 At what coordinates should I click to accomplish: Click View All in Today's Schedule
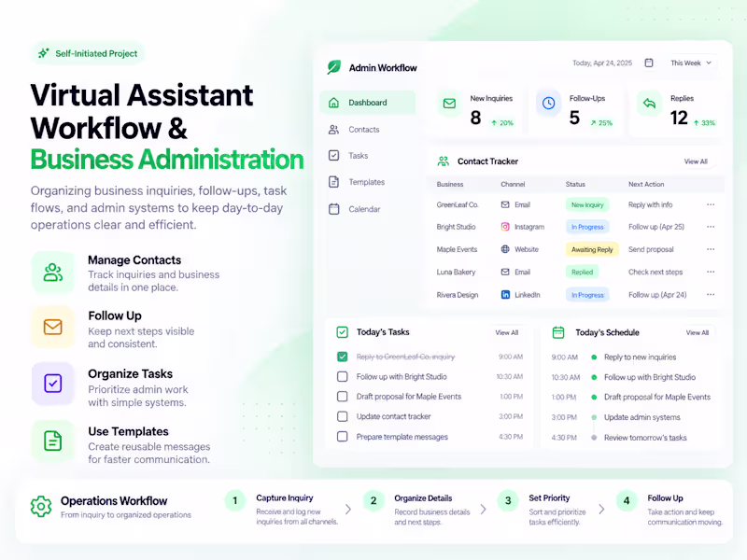[698, 332]
